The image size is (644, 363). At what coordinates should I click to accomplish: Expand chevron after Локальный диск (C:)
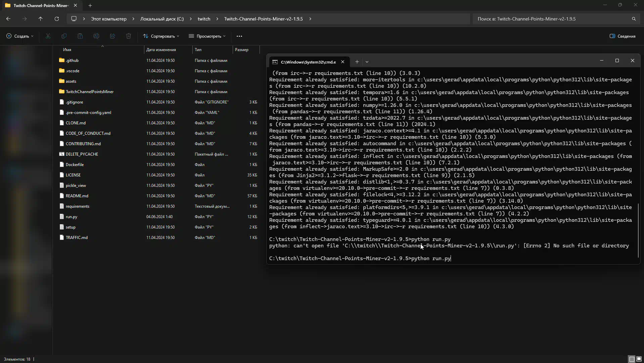coord(191,19)
